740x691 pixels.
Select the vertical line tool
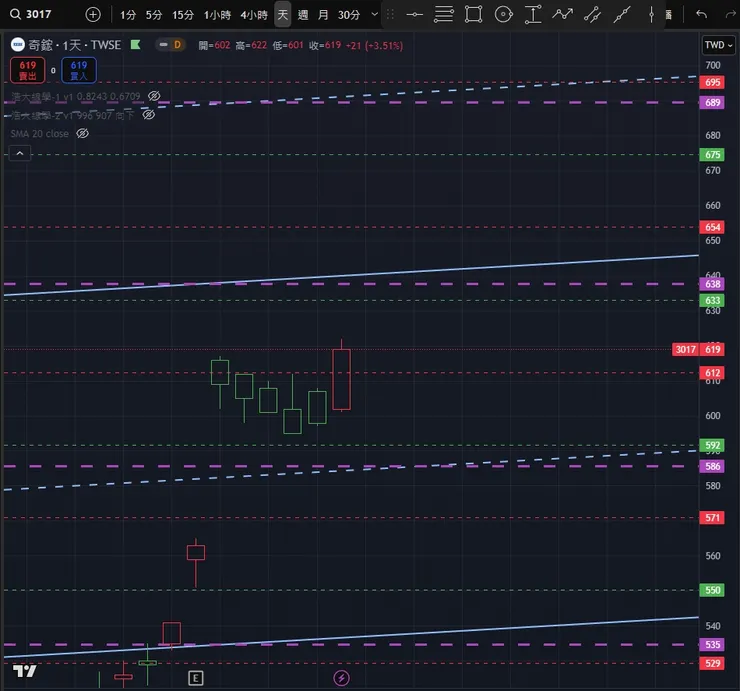[x=651, y=15]
